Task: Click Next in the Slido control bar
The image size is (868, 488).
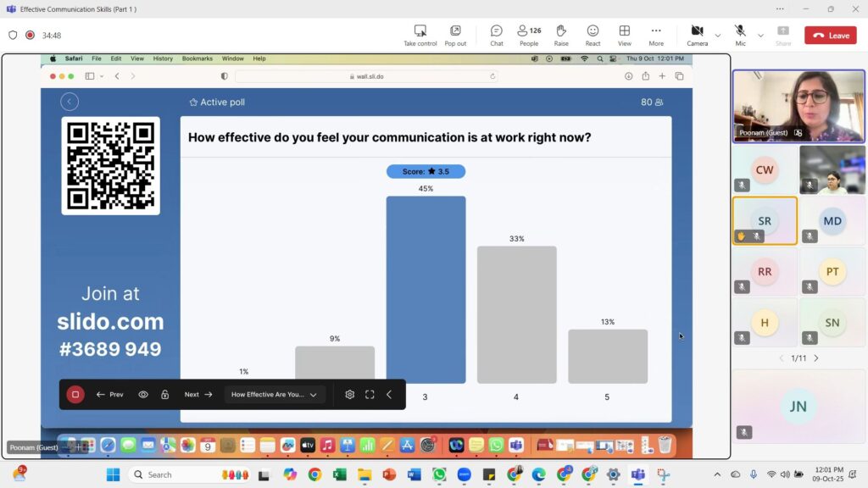Action: pyautogui.click(x=198, y=395)
